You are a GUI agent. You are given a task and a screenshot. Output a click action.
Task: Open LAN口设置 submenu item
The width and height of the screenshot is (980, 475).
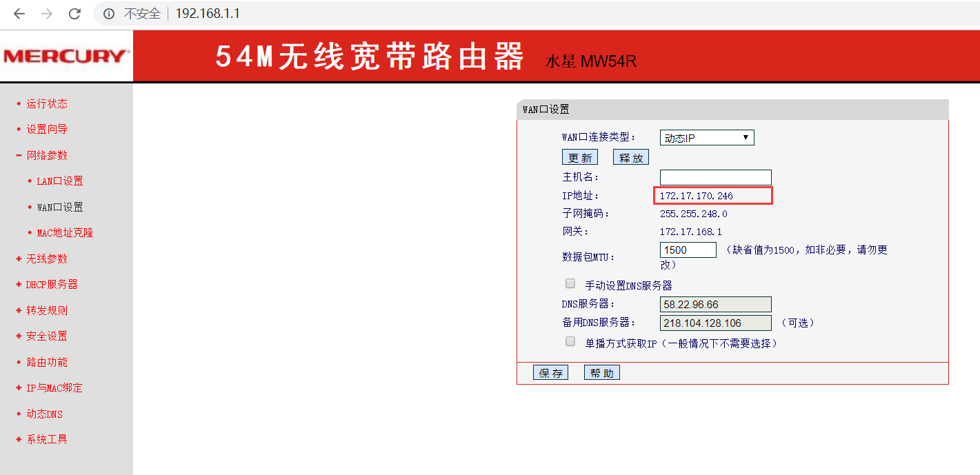(x=60, y=181)
